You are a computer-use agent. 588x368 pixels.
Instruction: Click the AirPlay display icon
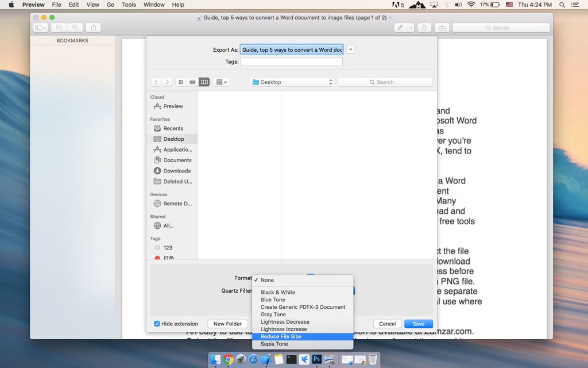[x=434, y=5]
